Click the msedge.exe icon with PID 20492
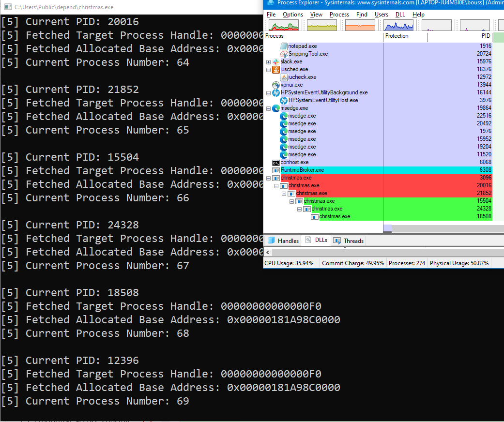The width and height of the screenshot is (504, 422). coord(284,123)
